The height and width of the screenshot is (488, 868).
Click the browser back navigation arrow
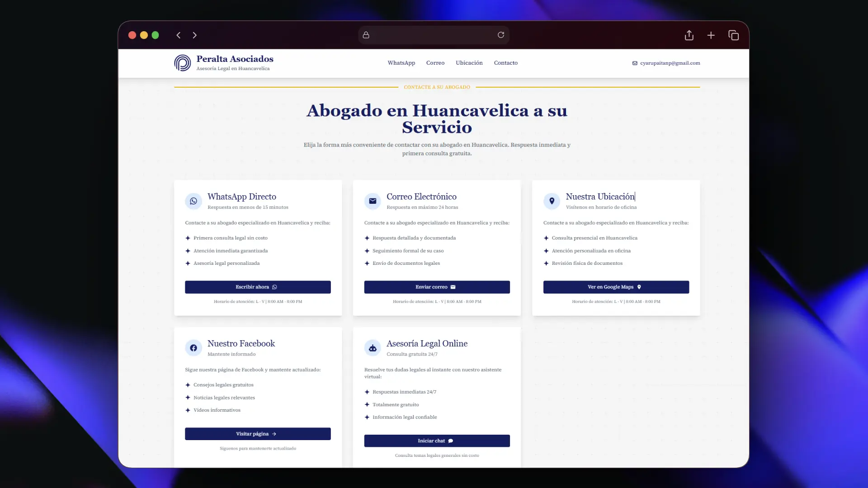coord(179,35)
